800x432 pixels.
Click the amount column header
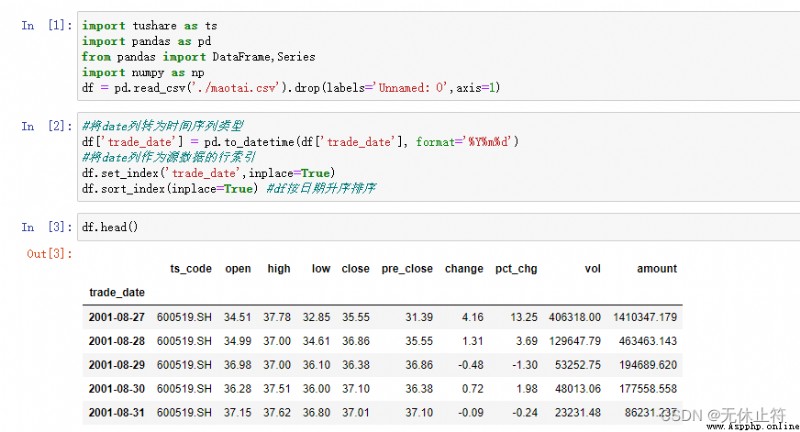(x=657, y=269)
